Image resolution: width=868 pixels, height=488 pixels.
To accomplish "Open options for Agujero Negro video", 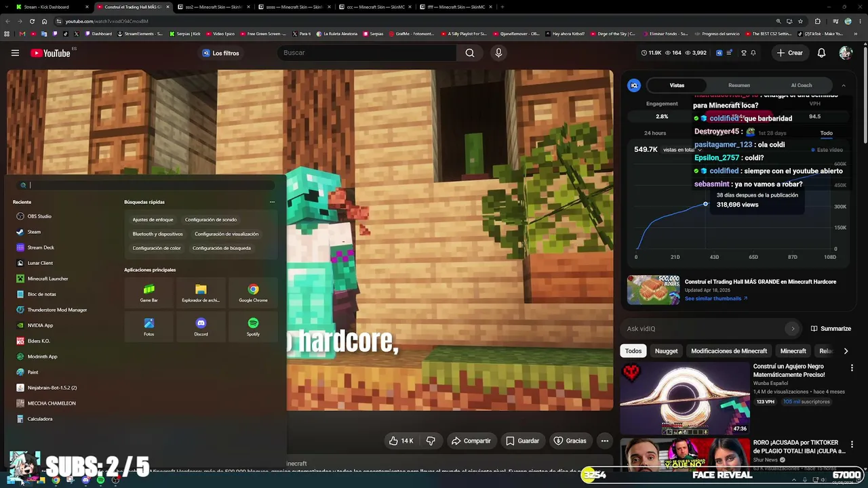I will pos(852,368).
